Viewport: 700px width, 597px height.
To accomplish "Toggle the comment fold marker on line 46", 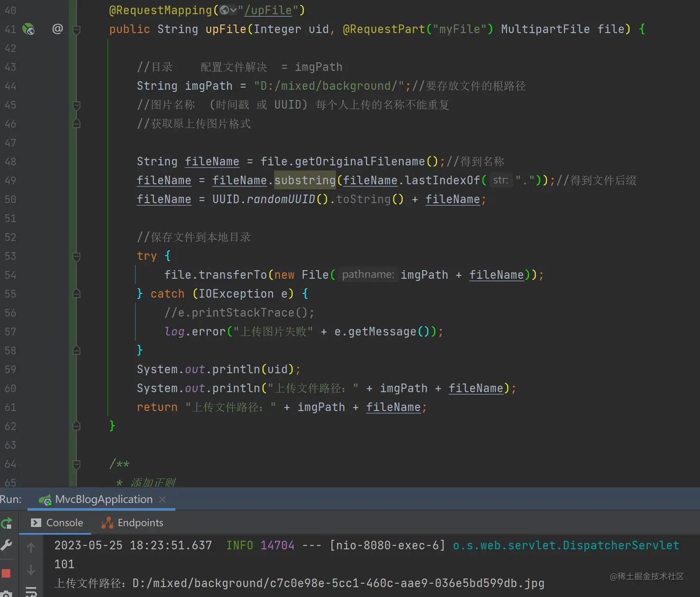I will pos(77,124).
